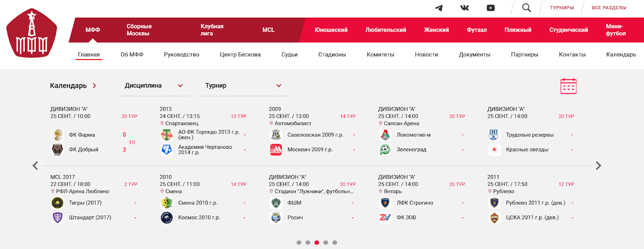Click the red МФФ logo
This screenshot has height=249, width=644.
pos(32,33)
